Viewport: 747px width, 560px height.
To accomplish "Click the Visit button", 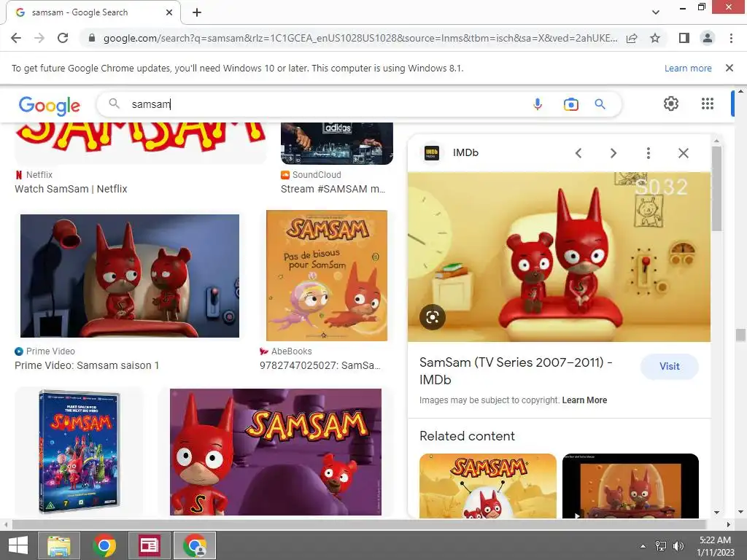I will point(670,366).
